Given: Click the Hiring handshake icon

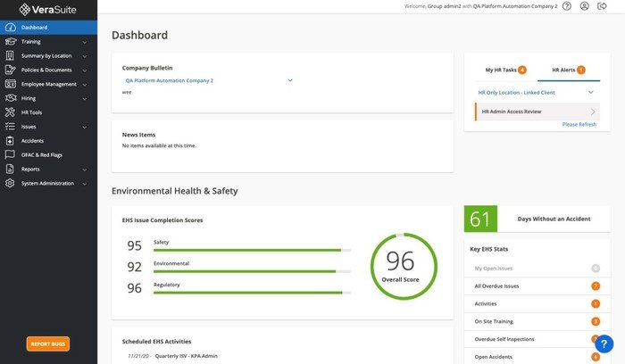Looking at the screenshot, I should [11, 98].
